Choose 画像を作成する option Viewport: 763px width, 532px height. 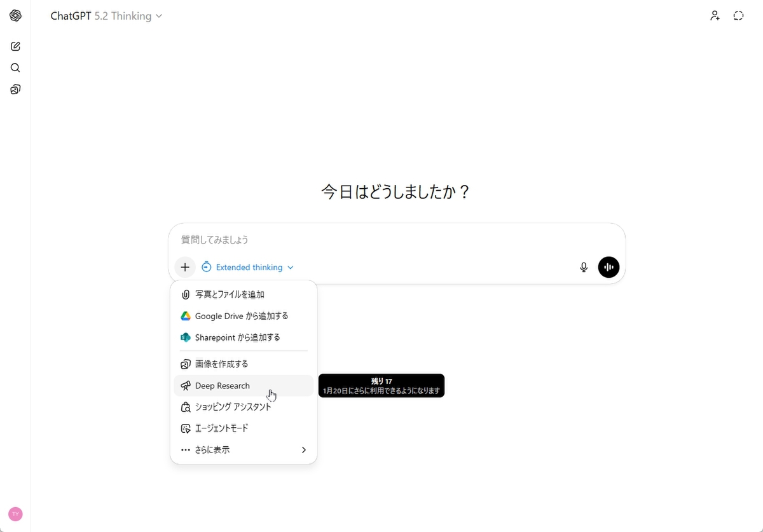244,364
